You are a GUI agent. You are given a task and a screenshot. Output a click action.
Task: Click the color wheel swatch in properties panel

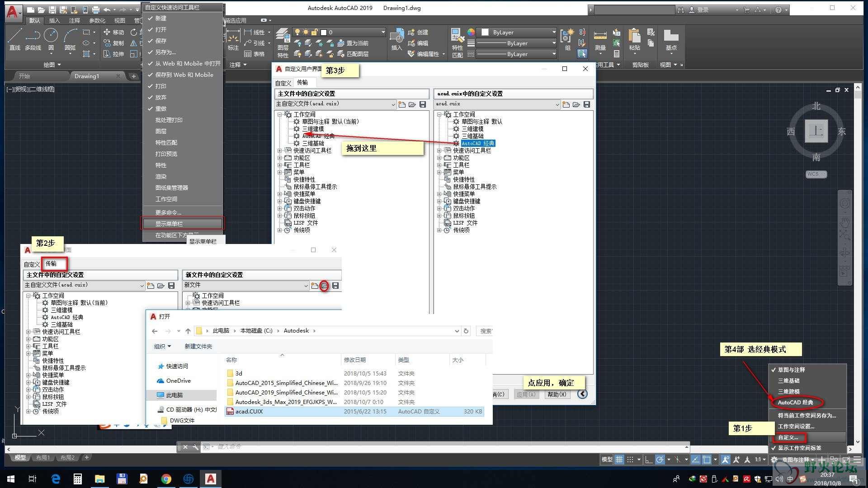471,32
